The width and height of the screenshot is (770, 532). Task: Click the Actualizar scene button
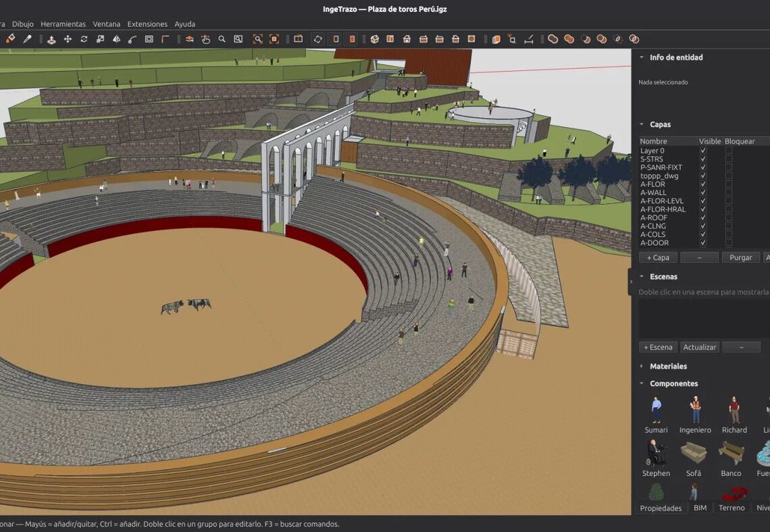pyautogui.click(x=699, y=347)
